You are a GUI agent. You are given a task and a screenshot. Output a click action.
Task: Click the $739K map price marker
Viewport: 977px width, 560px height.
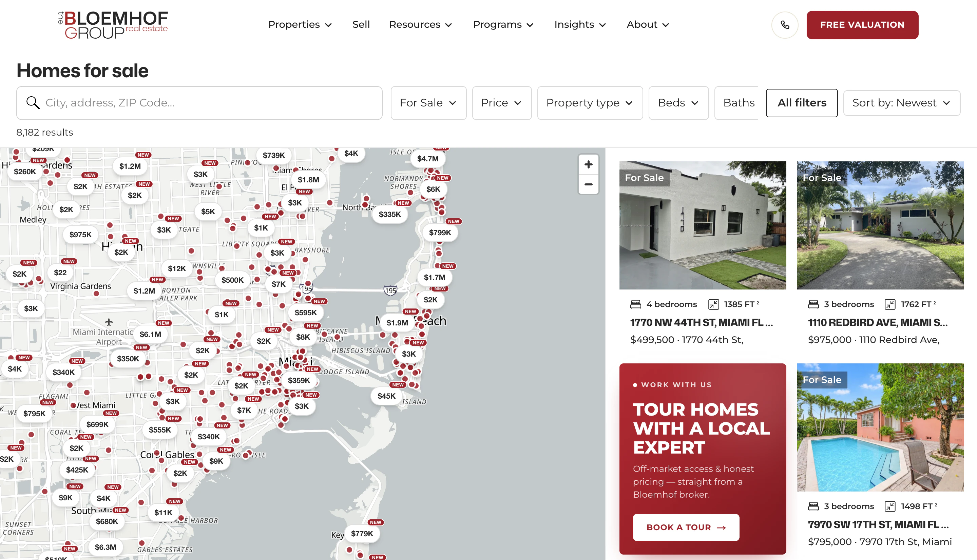(x=273, y=155)
